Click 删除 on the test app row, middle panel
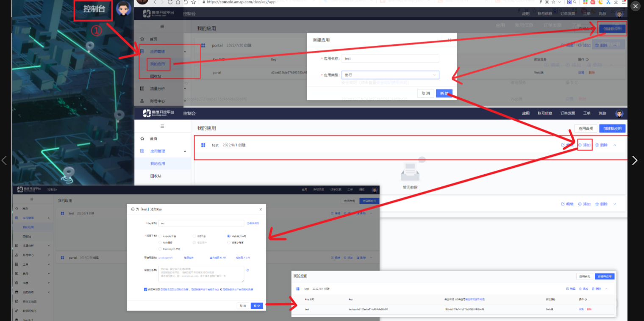This screenshot has height=321, width=644. [602, 145]
